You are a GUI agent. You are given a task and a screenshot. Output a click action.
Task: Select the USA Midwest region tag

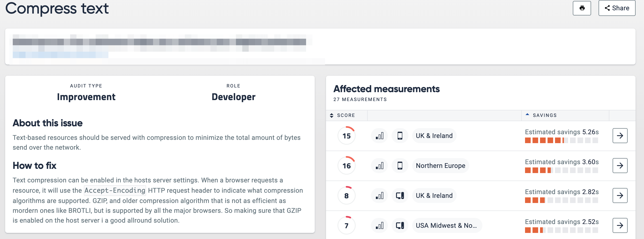click(447, 225)
